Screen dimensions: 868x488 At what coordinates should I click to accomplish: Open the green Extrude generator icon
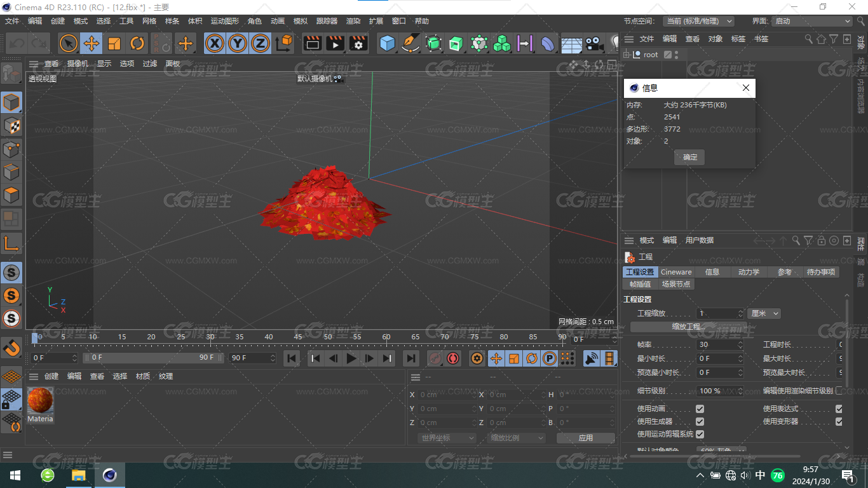pos(456,43)
